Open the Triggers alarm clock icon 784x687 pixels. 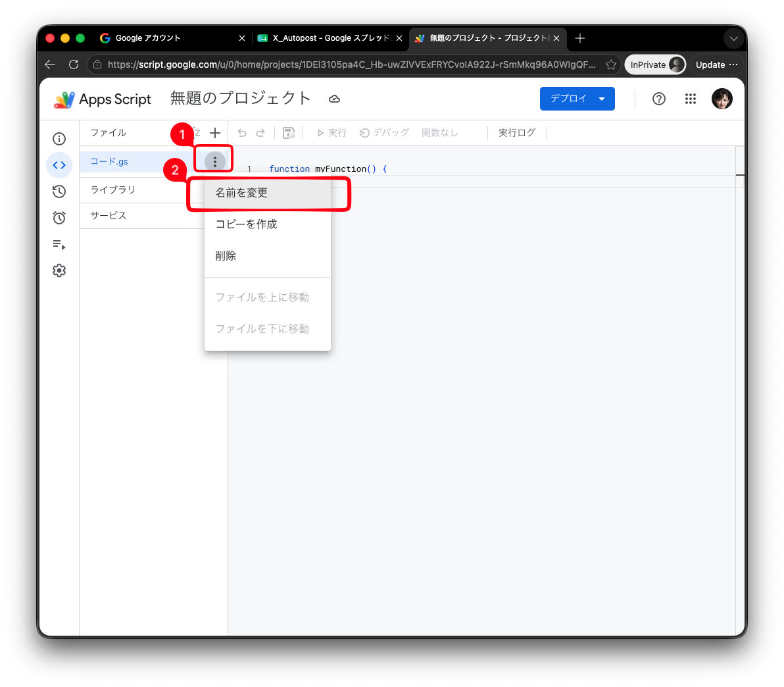tap(59, 218)
